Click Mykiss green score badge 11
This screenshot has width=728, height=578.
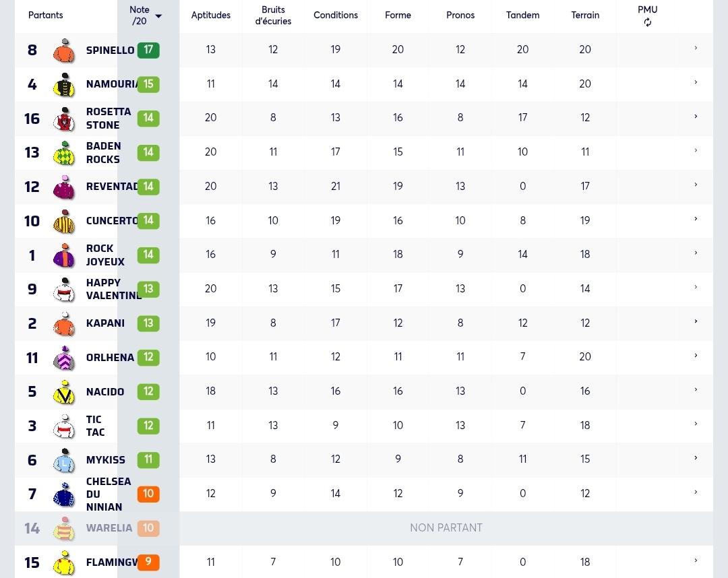[148, 459]
